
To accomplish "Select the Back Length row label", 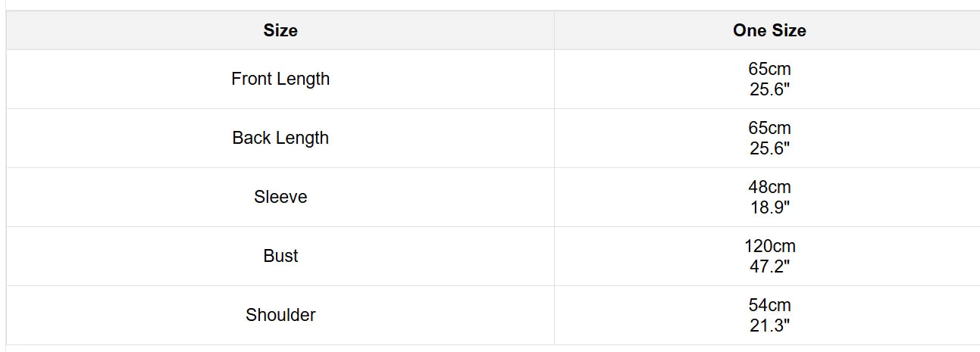I will [x=280, y=138].
